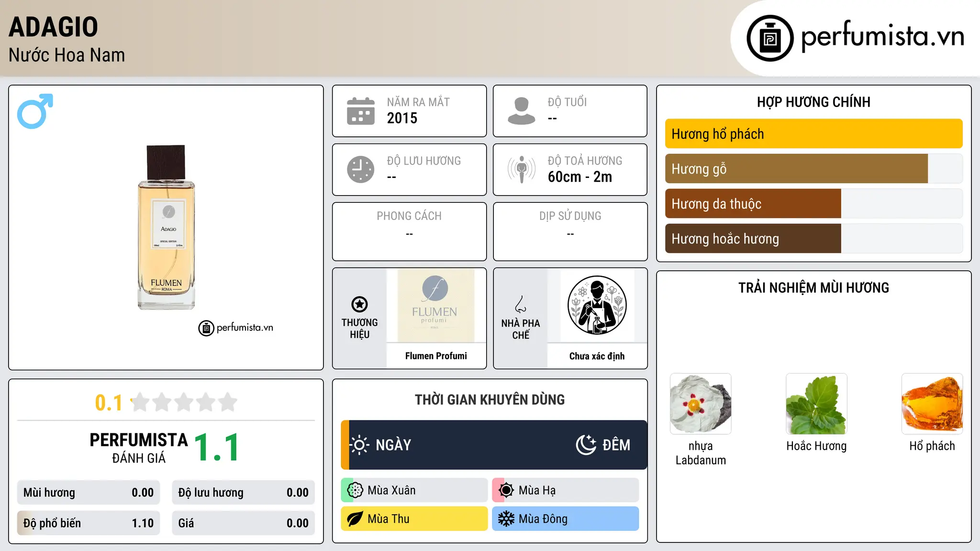Viewport: 980px width, 551px height.
Task: Click the Giá score box
Action: 244,523
